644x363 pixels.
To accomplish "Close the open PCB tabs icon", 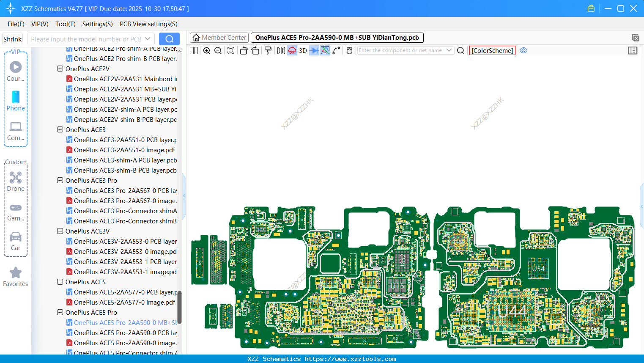I will [635, 38].
